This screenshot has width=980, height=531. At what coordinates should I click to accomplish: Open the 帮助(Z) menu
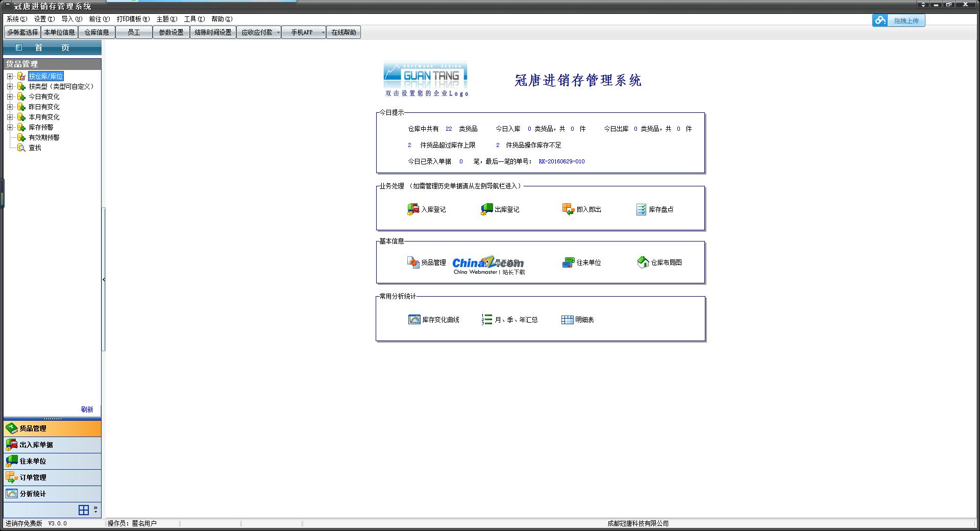pos(222,19)
